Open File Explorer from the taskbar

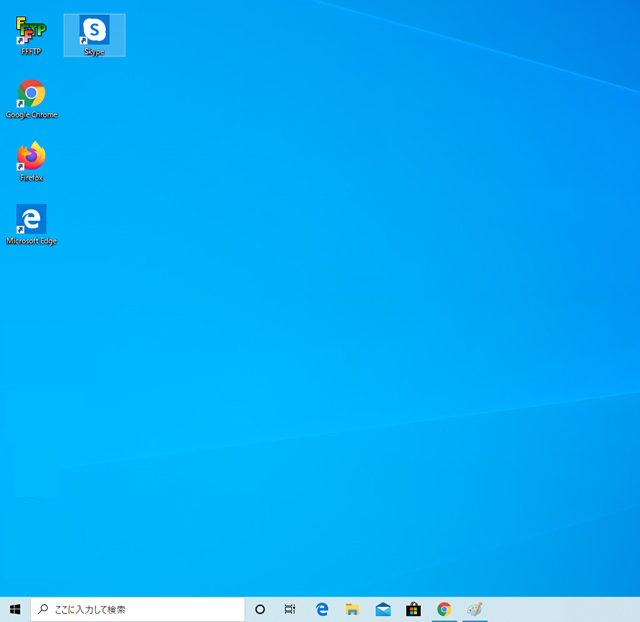352,609
